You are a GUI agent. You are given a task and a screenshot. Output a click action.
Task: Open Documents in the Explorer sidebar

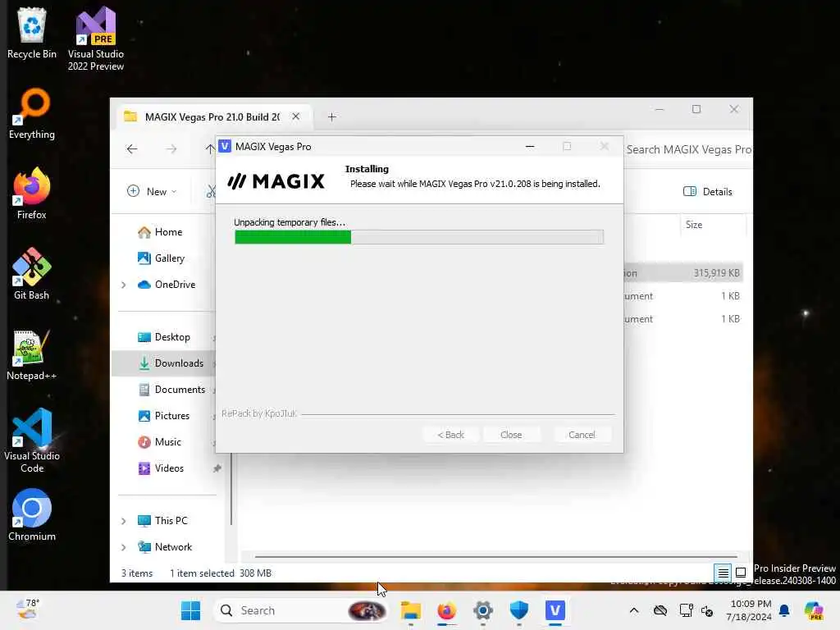[171, 390]
